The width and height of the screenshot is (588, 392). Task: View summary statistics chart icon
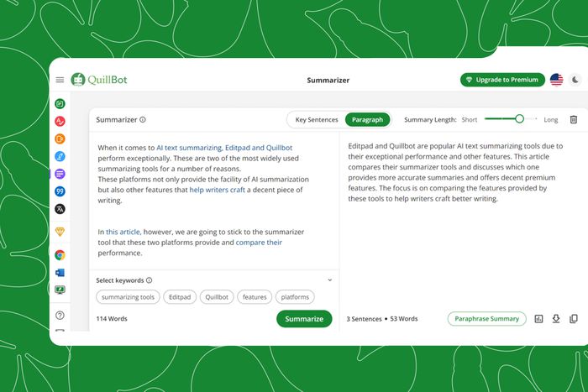538,319
